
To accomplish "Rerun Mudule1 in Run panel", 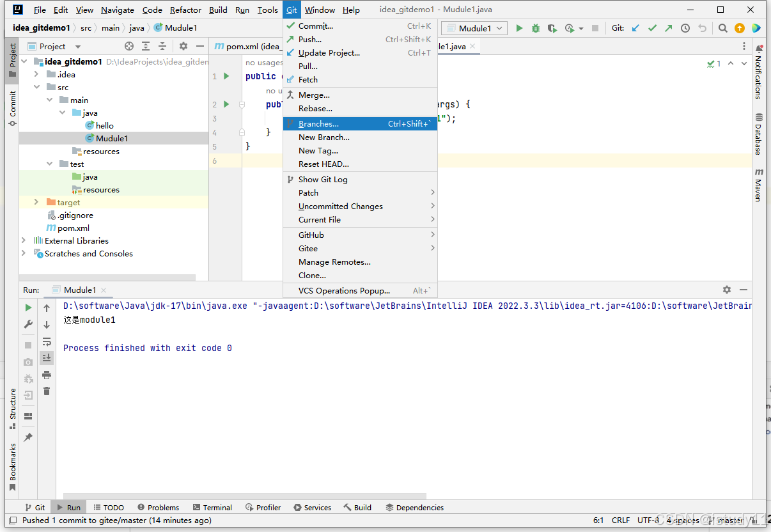I will tap(28, 308).
